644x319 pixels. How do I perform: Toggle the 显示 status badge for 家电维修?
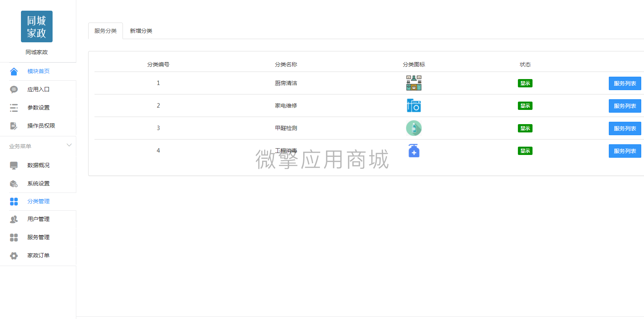pyautogui.click(x=525, y=106)
